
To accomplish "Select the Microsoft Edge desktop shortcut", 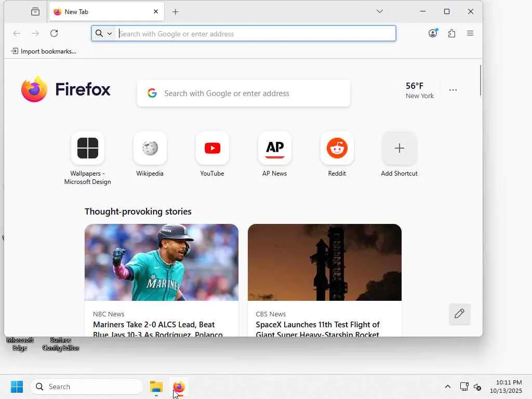I will 20,344.
